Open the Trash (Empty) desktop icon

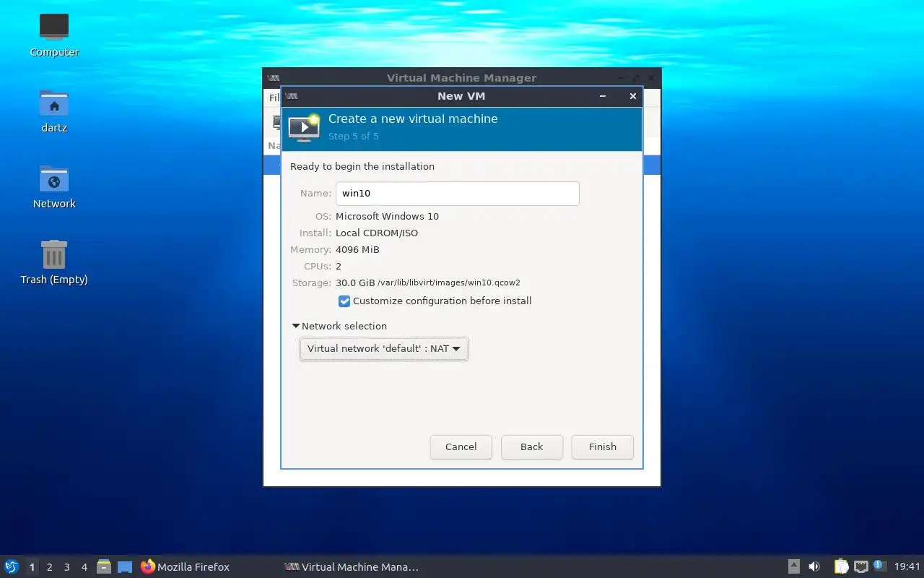[54, 262]
